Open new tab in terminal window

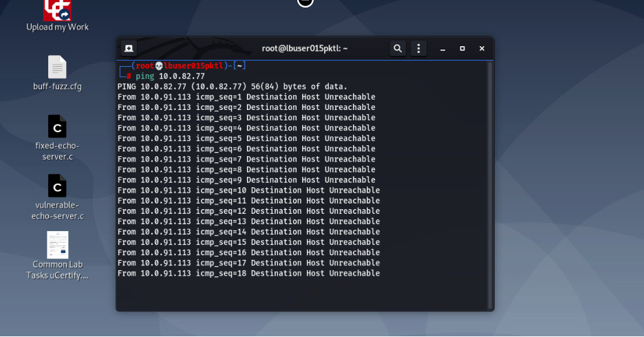click(129, 48)
